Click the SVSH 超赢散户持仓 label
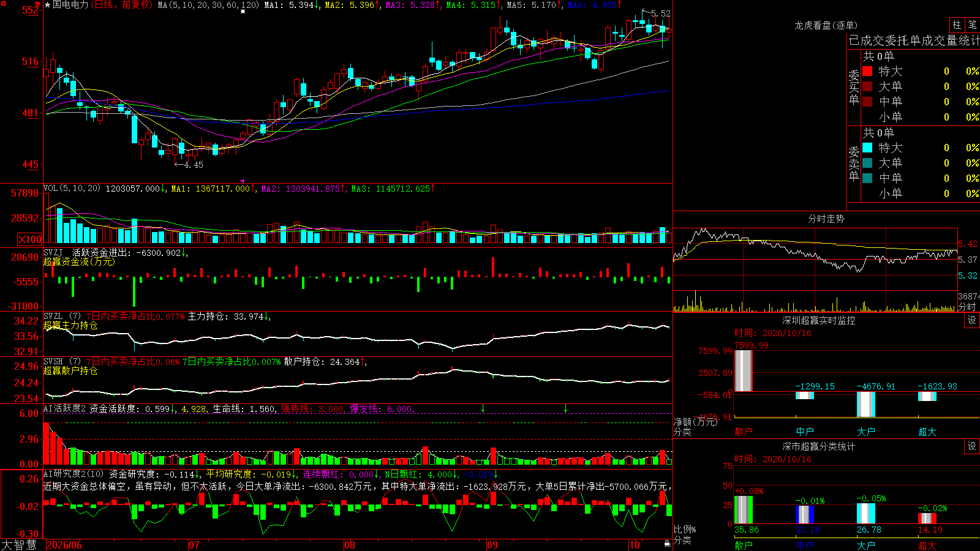The width and height of the screenshot is (980, 551). coord(70,370)
